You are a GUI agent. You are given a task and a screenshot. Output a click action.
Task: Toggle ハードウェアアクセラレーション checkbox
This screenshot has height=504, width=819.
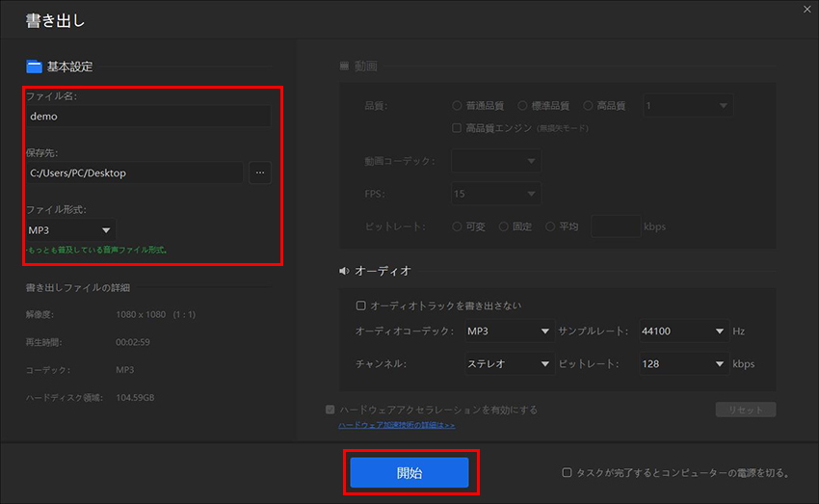(330, 410)
